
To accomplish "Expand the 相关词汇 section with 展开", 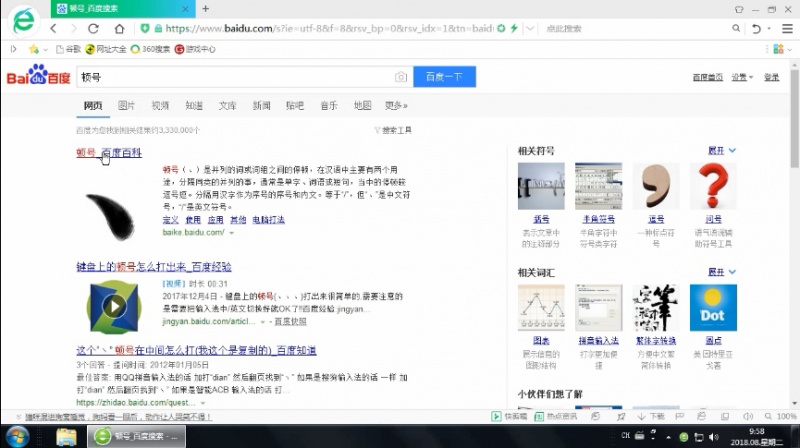I will 721,272.
